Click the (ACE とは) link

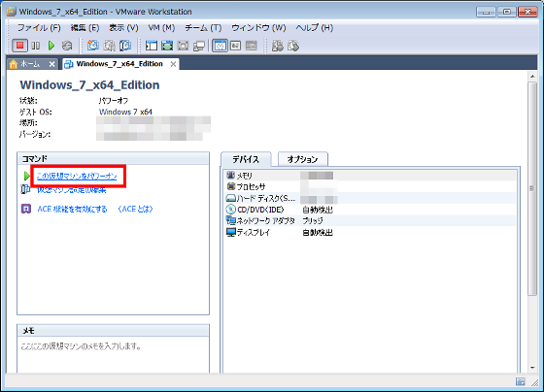[135, 209]
